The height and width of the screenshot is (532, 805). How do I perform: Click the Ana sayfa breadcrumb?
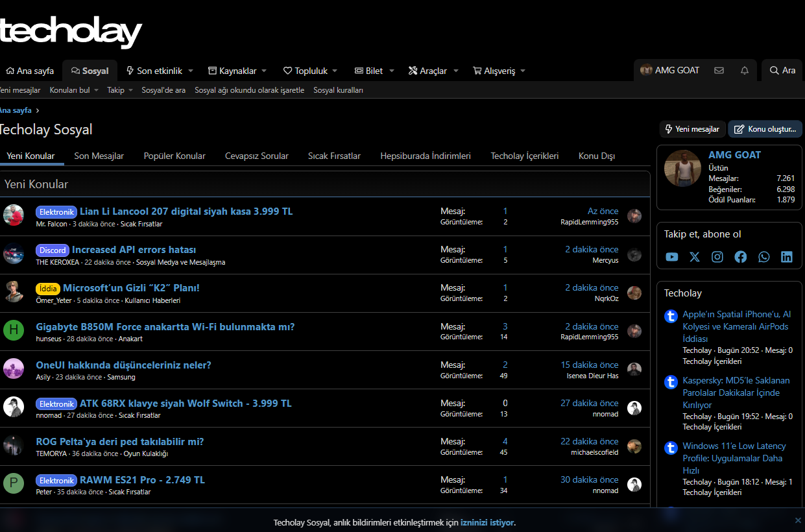coord(16,110)
